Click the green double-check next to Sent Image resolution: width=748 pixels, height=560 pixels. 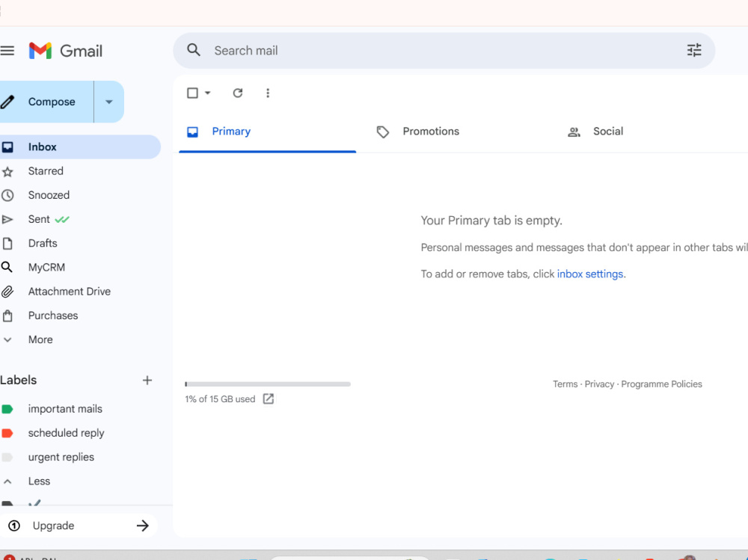click(62, 219)
